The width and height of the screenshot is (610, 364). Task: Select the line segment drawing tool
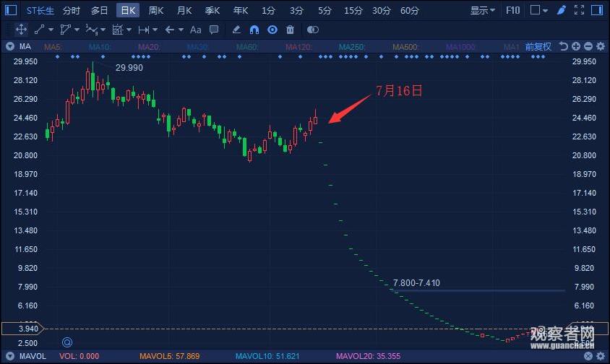(39, 30)
